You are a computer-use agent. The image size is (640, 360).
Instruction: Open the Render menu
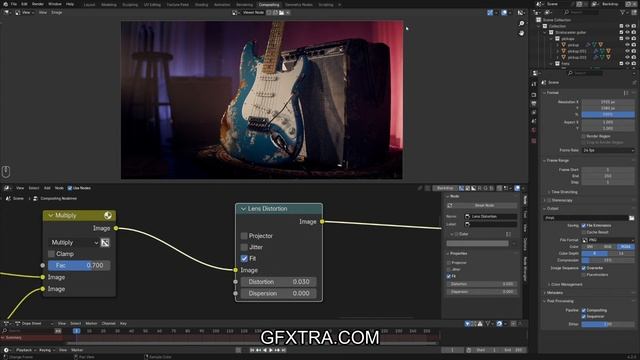click(x=38, y=4)
